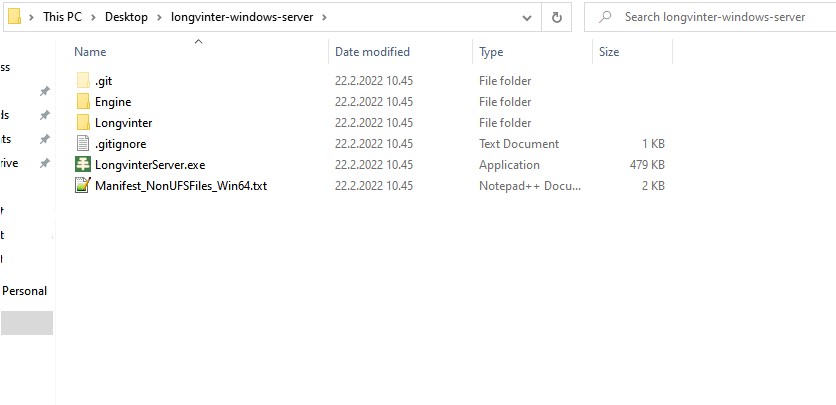Click the LongvinterServer.exe application icon
Screen dimensions: 836x405
point(83,165)
